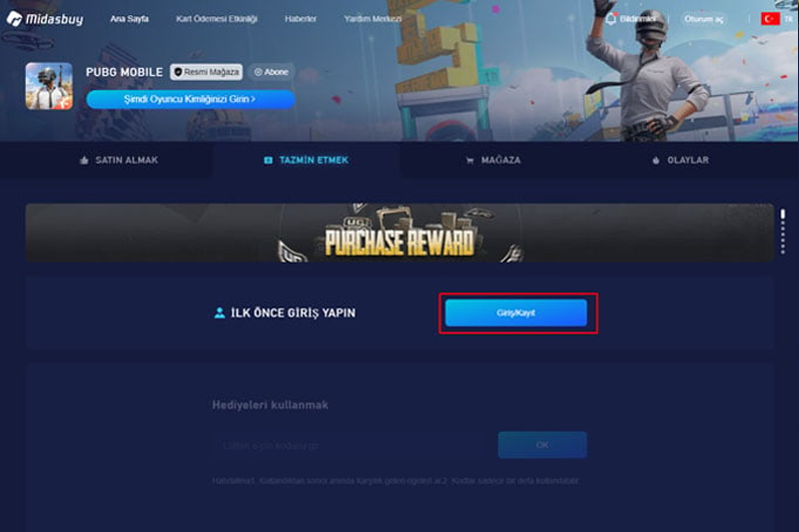This screenshot has height=532, width=799.
Task: Subscribe using the Abone button
Action: click(x=272, y=72)
